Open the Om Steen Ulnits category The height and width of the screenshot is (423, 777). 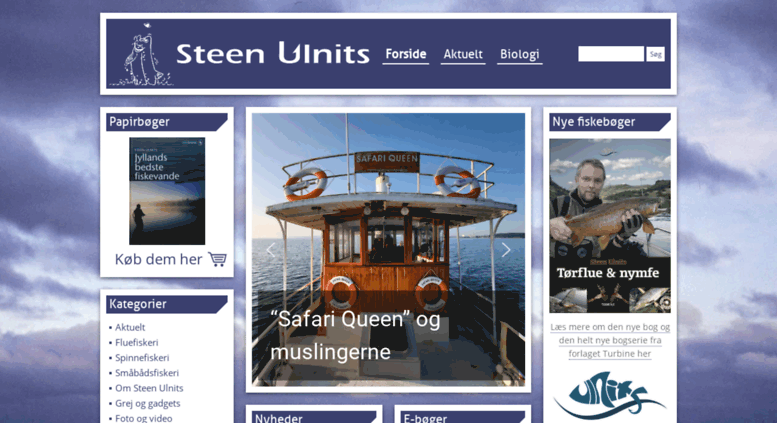(x=149, y=388)
